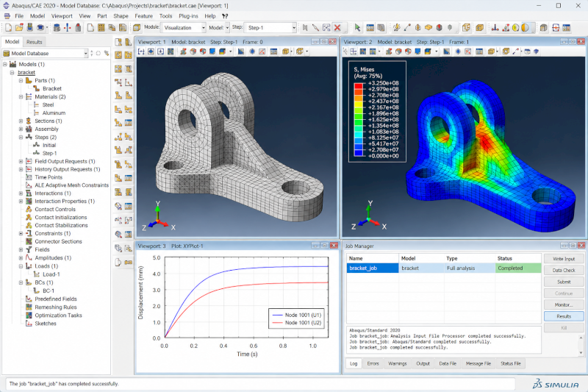The height and width of the screenshot is (392, 588).
Task: Select the green arrow selection tool
Action: (x=357, y=27)
